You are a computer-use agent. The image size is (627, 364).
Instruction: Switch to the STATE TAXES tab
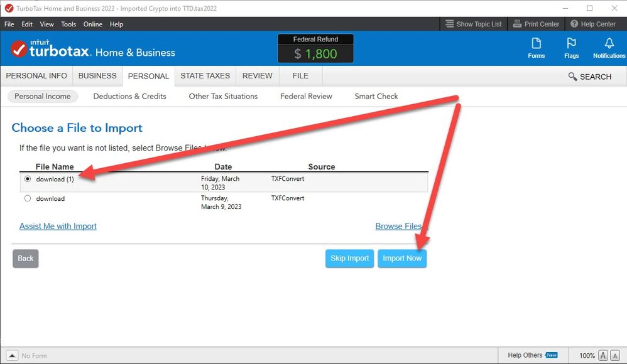coord(205,76)
